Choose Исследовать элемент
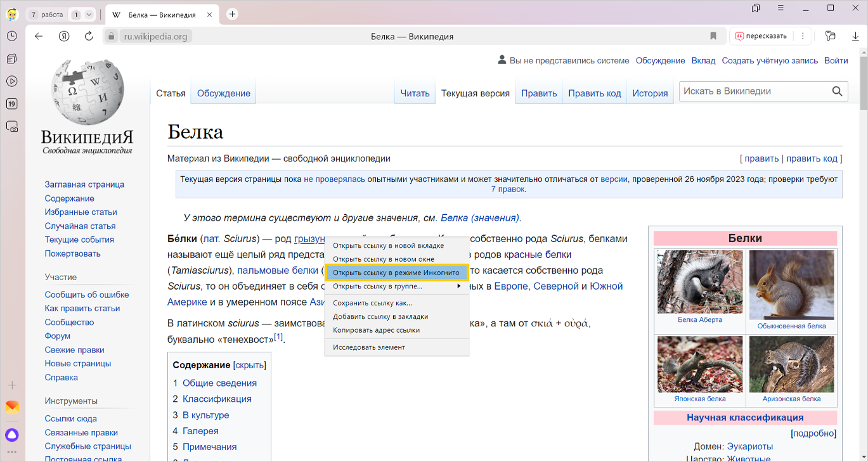868x462 pixels. [x=397, y=347]
